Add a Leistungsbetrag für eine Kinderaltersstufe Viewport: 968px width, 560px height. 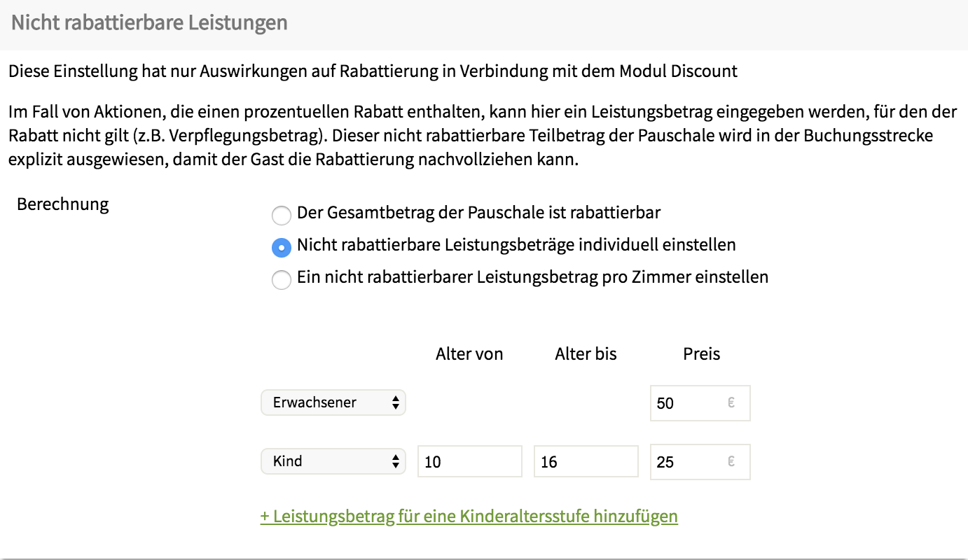point(469,517)
